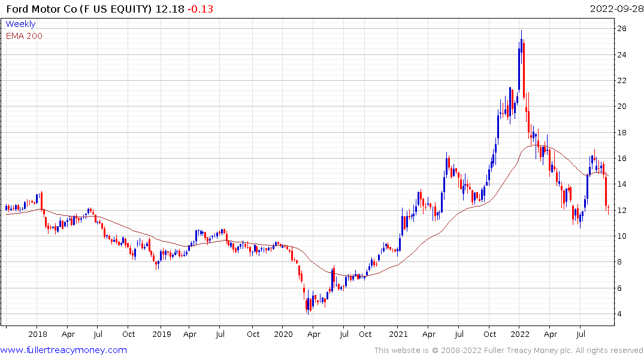Screen dimensions: 644x359
Task: Click the 24 price axis label
Action: (x=622, y=54)
